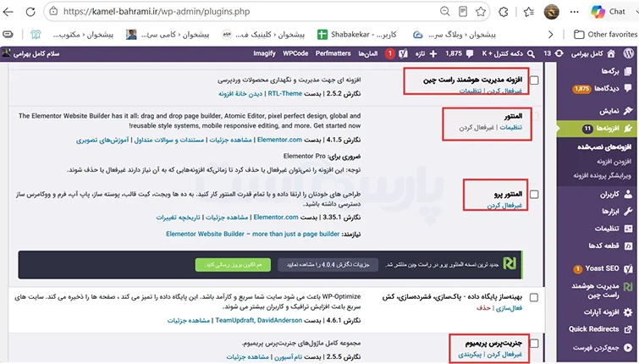Show more bookmarks with chevron arrow
The image size is (639, 364).
coord(551,35)
